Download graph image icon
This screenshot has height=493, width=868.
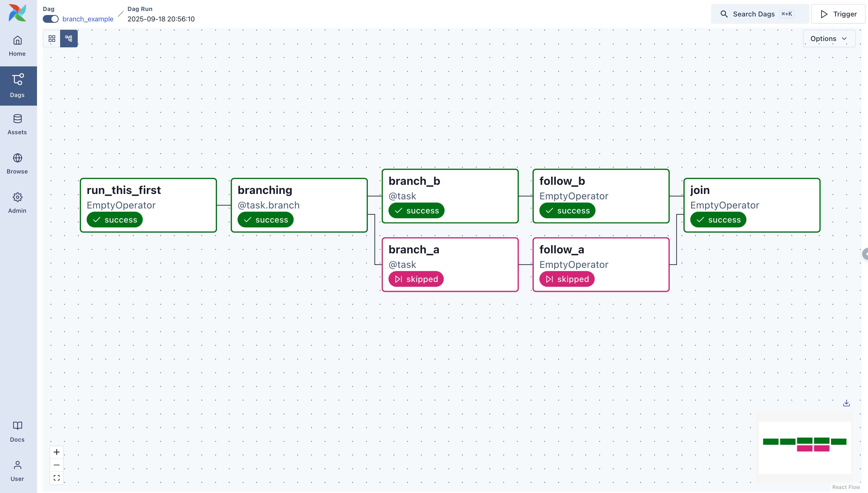pyautogui.click(x=846, y=403)
